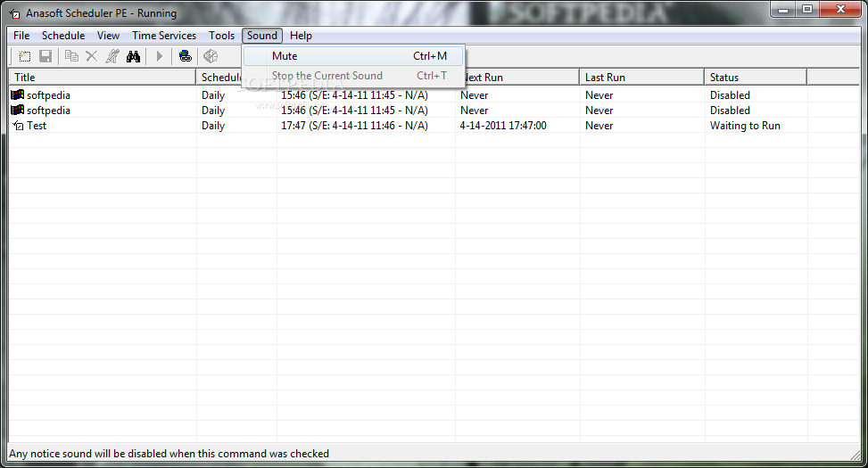Screen dimensions: 868x468
Task: Sort by the Title column header
Action: tap(103, 78)
